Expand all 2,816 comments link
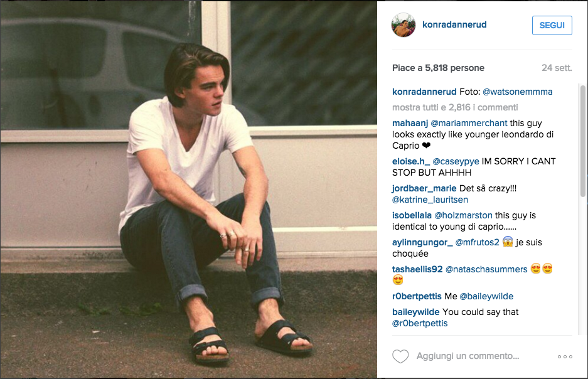Image resolution: width=588 pixels, height=379 pixels. click(455, 107)
